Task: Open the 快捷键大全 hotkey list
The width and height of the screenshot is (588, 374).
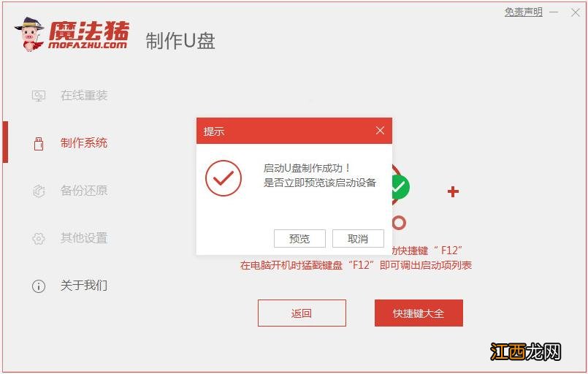Action: tap(419, 313)
